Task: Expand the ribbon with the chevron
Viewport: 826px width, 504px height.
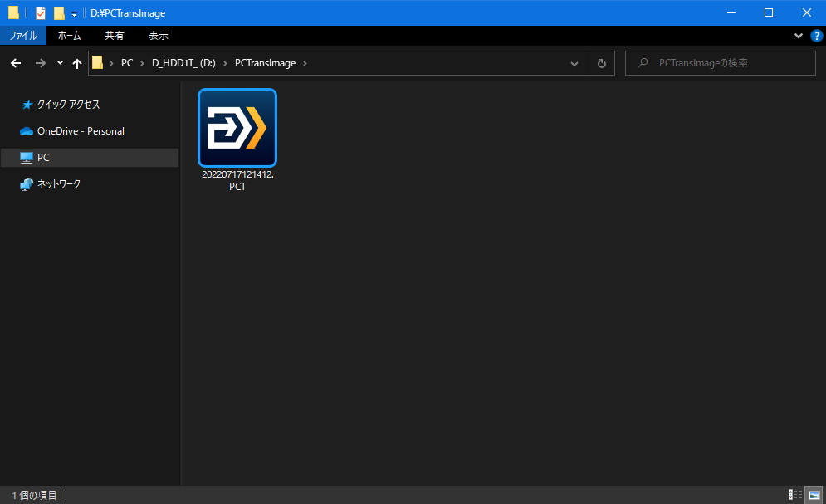Action: [x=798, y=35]
